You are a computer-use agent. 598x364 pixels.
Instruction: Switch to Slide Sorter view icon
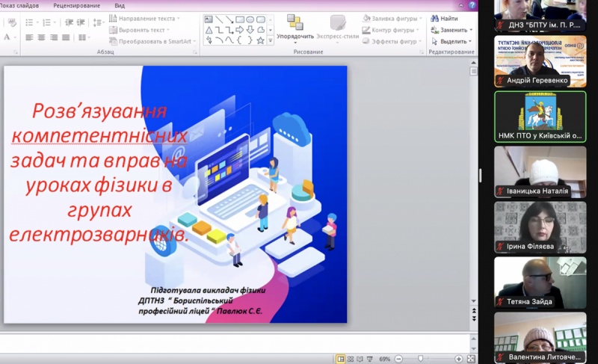coord(351,359)
